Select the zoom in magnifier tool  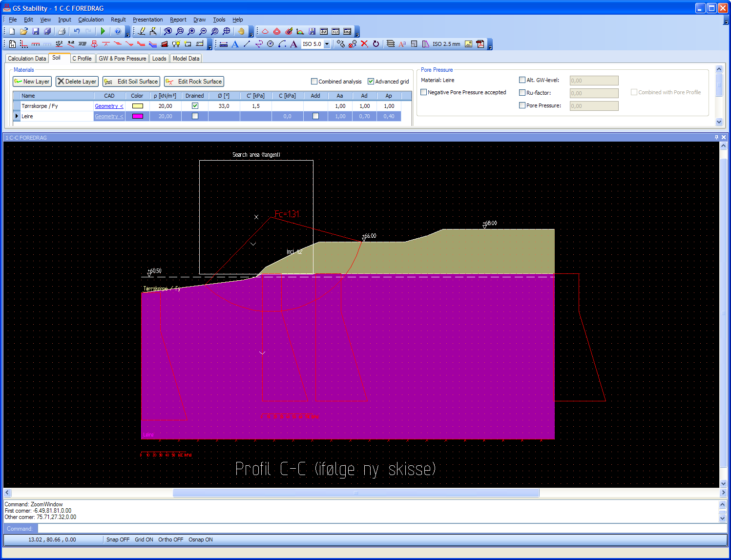[191, 31]
